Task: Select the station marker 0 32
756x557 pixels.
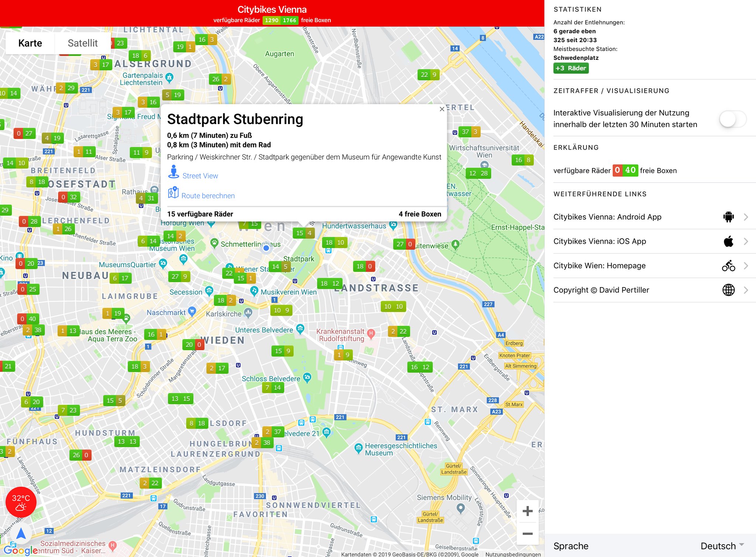Action: (x=69, y=197)
